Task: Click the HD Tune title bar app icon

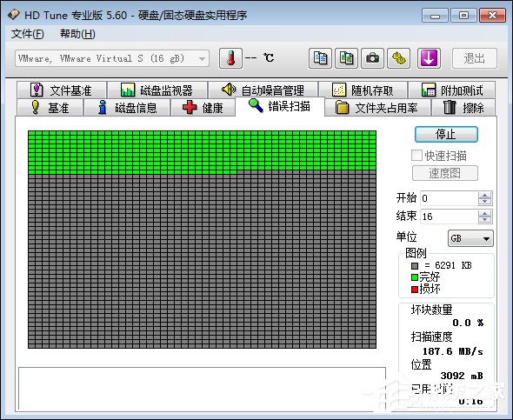Action: [14, 15]
